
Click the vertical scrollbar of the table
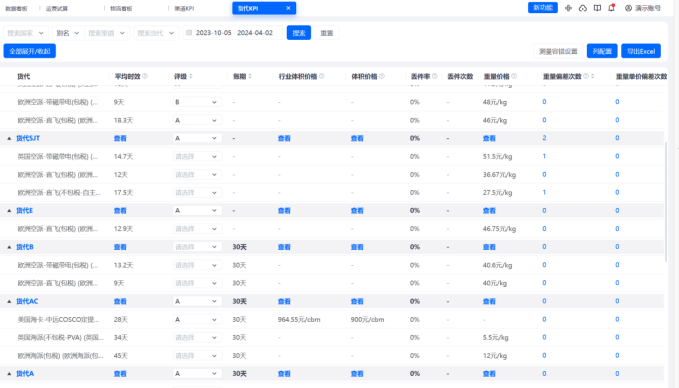click(x=666, y=201)
